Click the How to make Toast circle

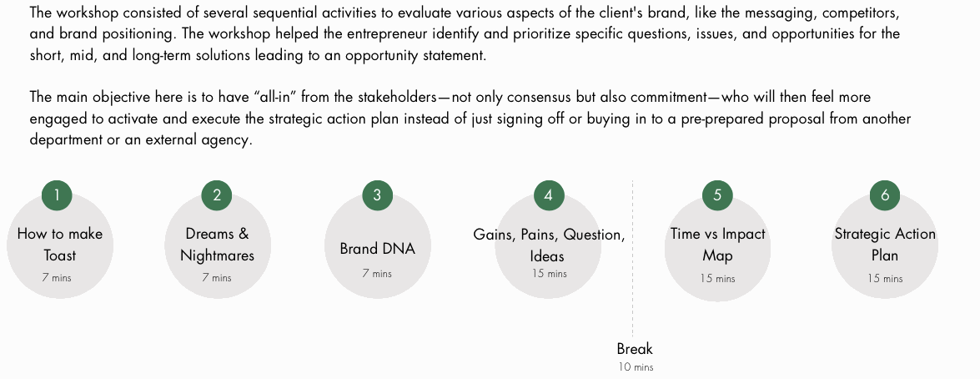point(60,245)
